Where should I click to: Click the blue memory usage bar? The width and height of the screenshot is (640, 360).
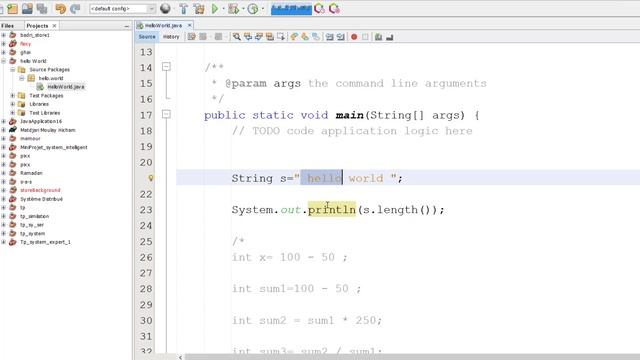(x=291, y=9)
